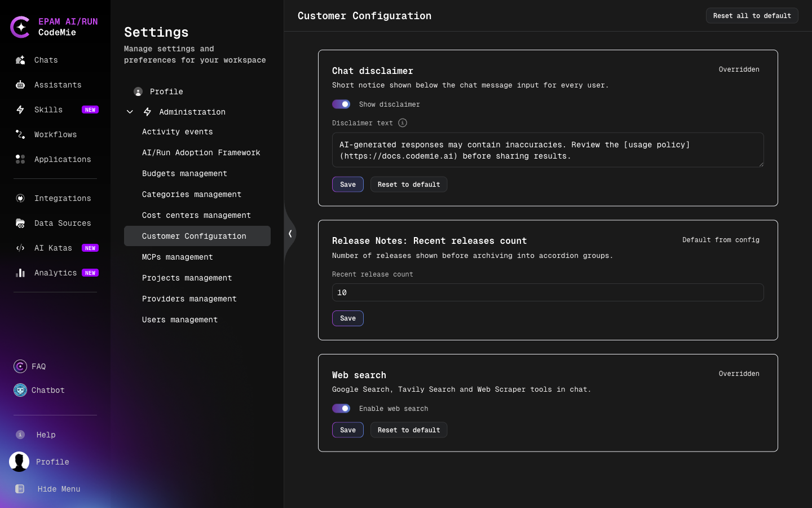Open Chats via its sidebar icon
This screenshot has height=508, width=812.
click(x=20, y=60)
